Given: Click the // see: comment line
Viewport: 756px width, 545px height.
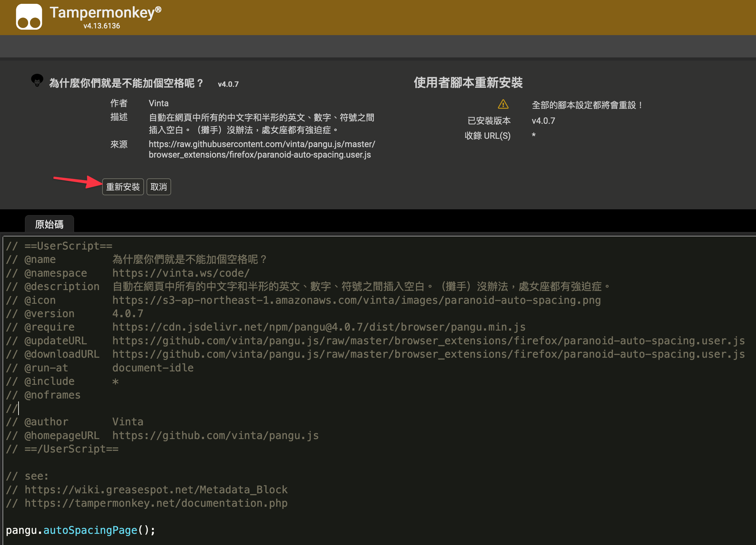Looking at the screenshot, I should 27,476.
